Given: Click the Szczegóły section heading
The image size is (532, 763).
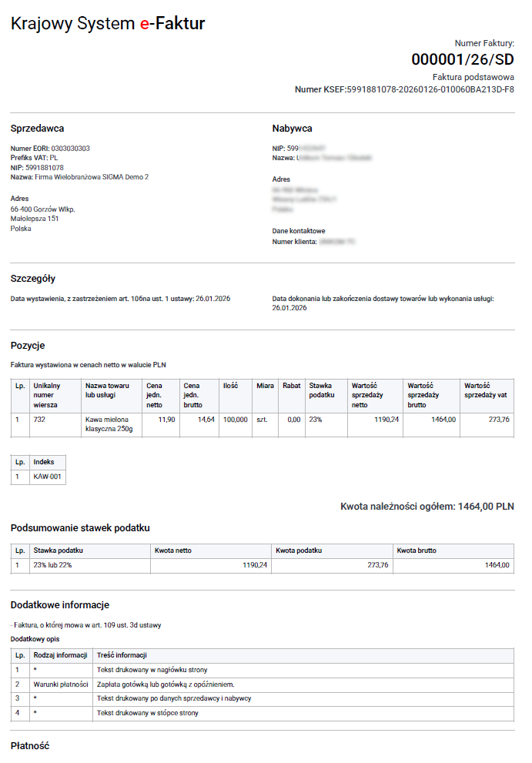Looking at the screenshot, I should [33, 279].
